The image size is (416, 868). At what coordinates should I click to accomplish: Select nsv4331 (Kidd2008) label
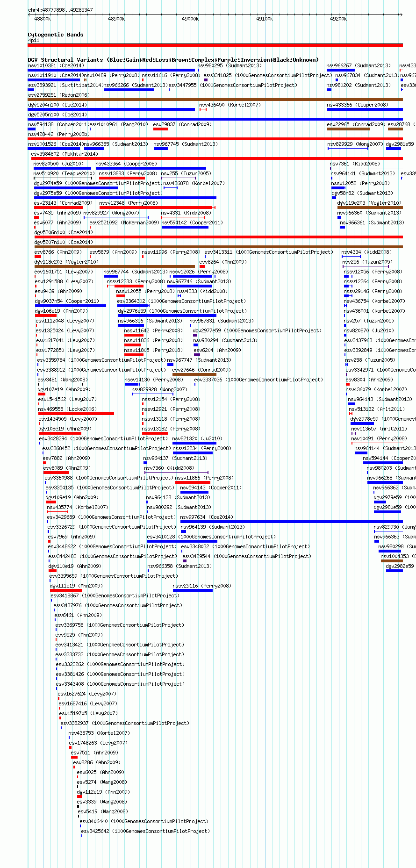(186, 213)
